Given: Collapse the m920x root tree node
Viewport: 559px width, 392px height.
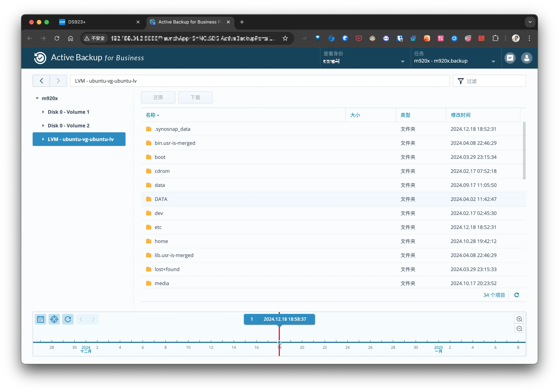Looking at the screenshot, I should point(37,98).
